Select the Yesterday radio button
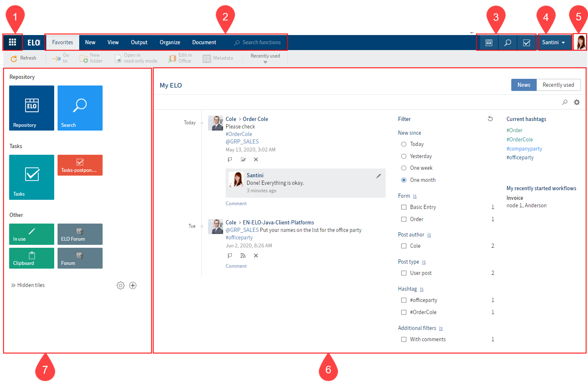588x390 pixels. coord(404,156)
